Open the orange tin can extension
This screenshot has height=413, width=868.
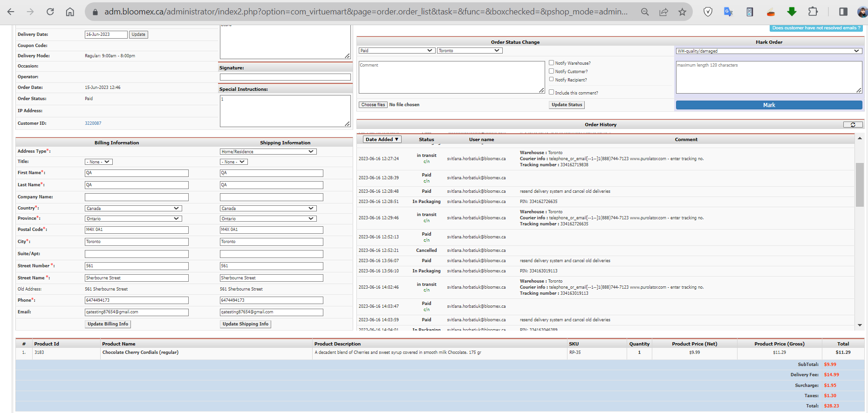771,12
